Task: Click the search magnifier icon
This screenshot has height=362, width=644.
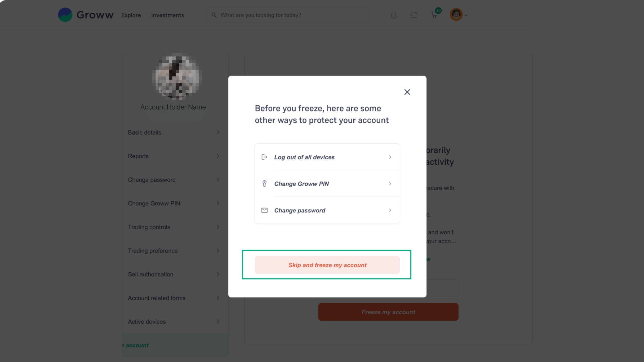Action: click(214, 15)
